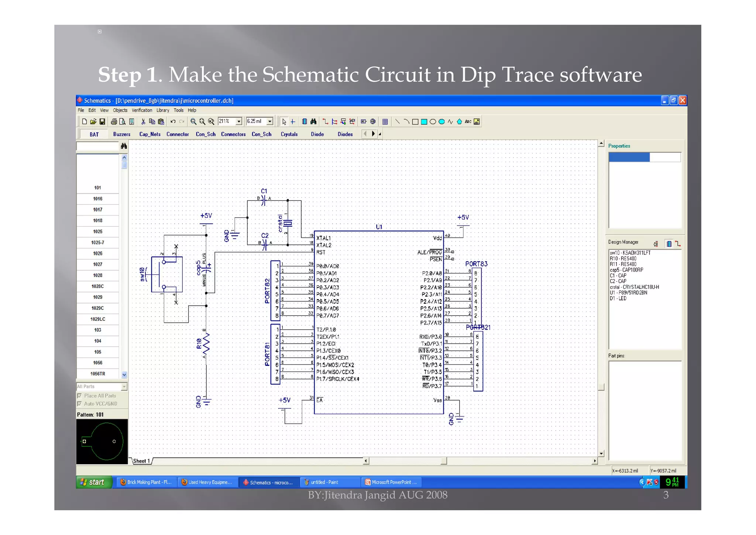Open the zoom percentage dropdown
756x535 pixels.
click(239, 121)
